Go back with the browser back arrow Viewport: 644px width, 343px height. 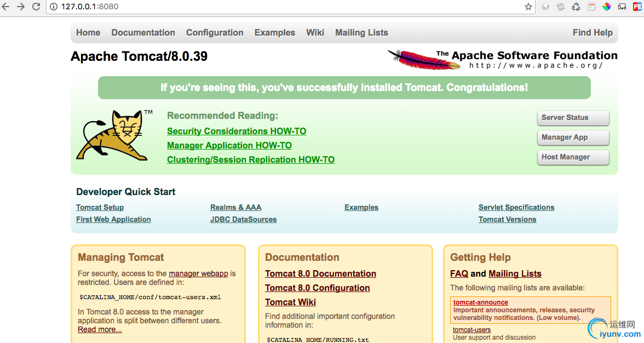click(x=5, y=7)
